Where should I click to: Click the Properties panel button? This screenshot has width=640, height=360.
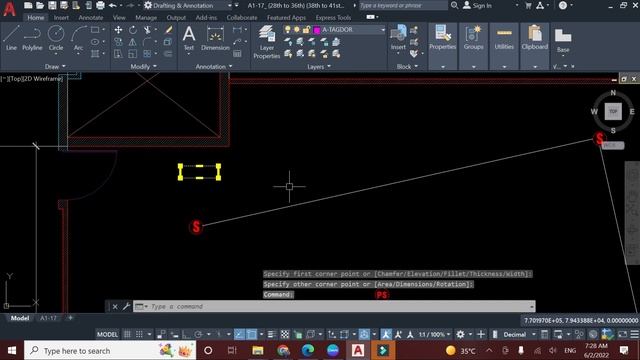pyautogui.click(x=442, y=38)
